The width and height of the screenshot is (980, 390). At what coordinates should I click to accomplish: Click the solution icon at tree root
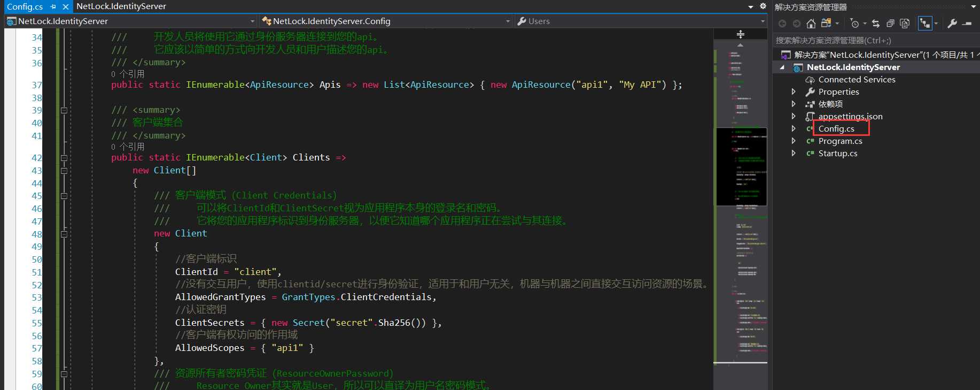785,55
